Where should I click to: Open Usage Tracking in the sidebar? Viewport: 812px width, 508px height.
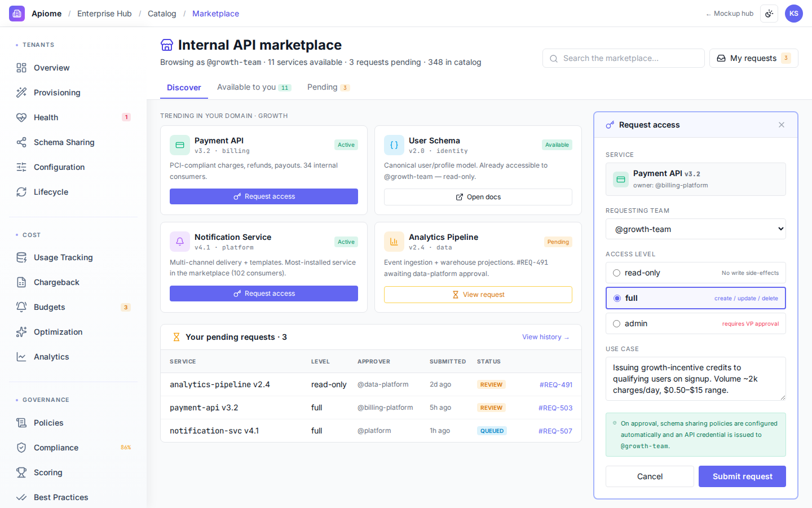(x=73, y=257)
